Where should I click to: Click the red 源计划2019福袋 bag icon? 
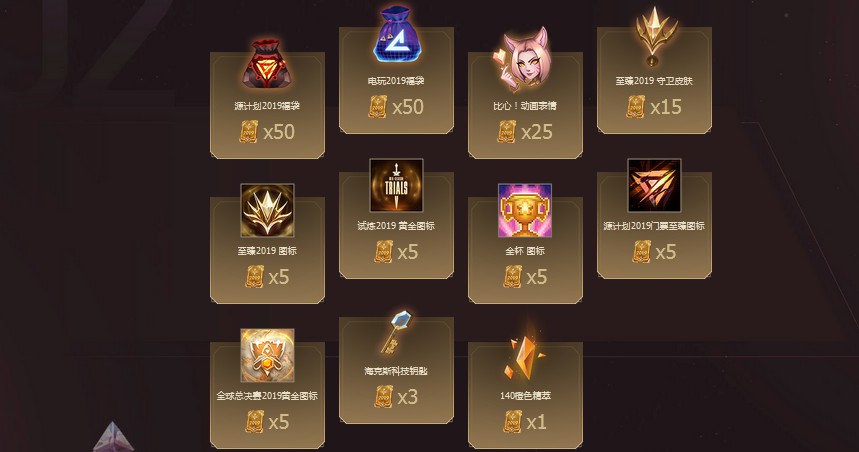[x=267, y=65]
